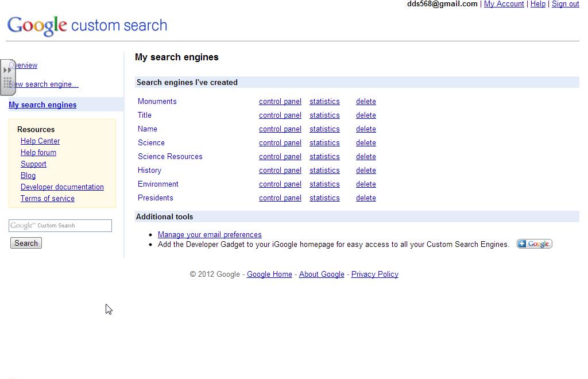
Task: Delete the Presidents search engine
Action: [x=366, y=198]
